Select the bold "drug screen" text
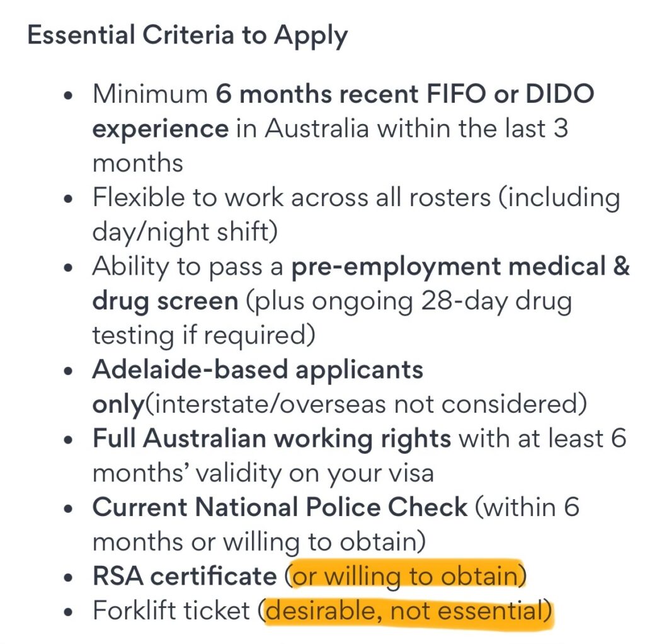 tap(165, 301)
